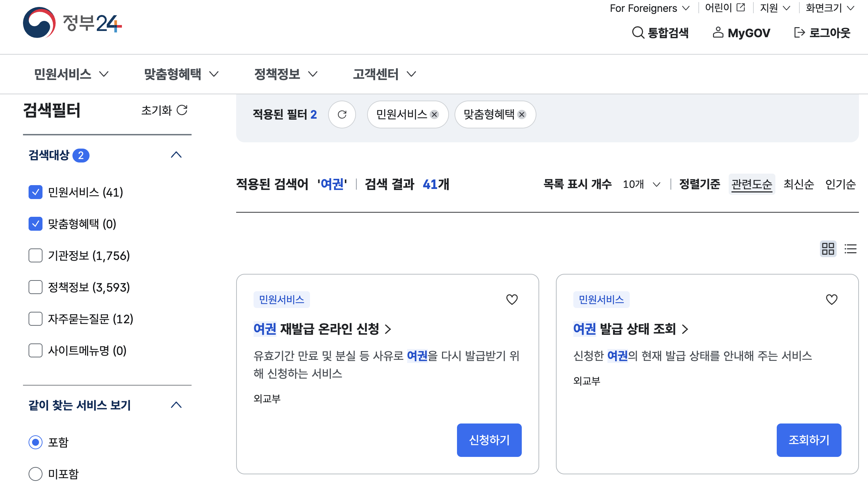The height and width of the screenshot is (483, 868).
Task: Reset applied filters with circular refresh button
Action: [342, 114]
